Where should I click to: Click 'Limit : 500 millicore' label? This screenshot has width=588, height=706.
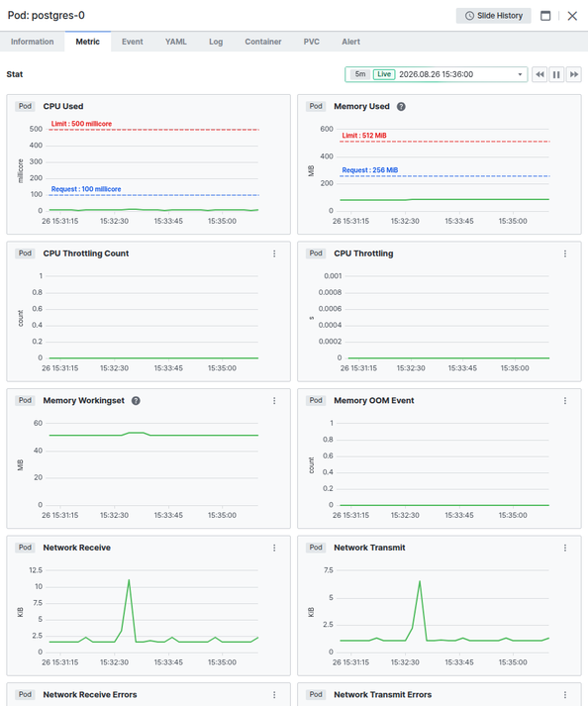pyautogui.click(x=81, y=124)
